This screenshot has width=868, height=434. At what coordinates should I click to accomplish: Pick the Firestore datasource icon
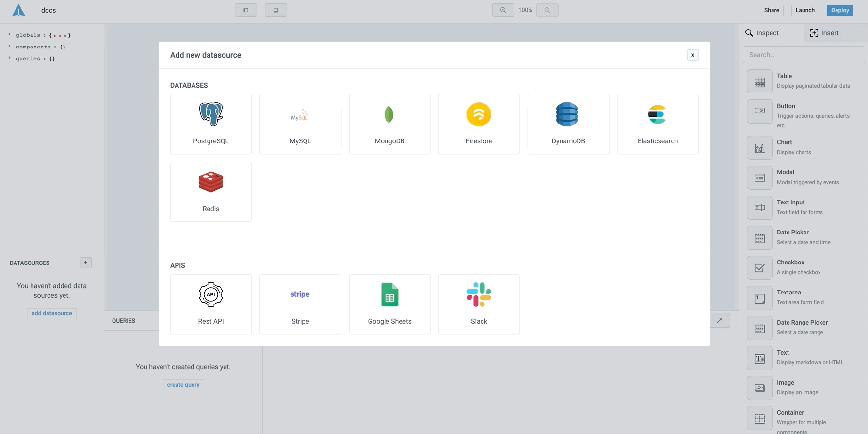[479, 115]
